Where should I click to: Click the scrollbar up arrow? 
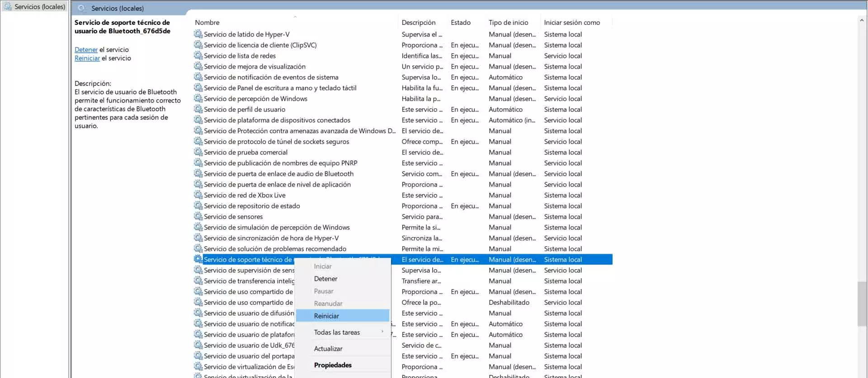(x=862, y=20)
